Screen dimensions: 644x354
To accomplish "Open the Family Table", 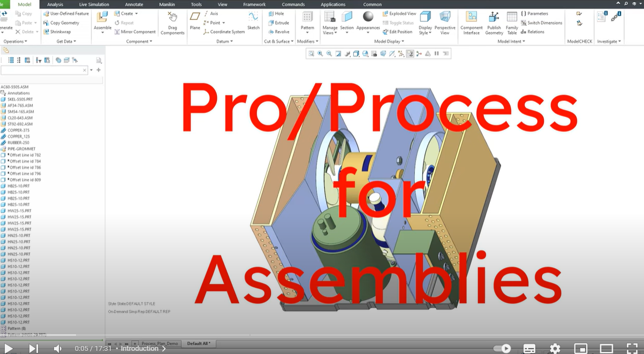I will point(512,22).
